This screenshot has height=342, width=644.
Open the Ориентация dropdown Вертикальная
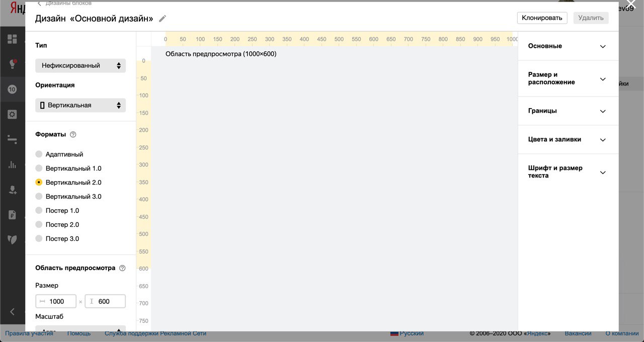pyautogui.click(x=80, y=105)
